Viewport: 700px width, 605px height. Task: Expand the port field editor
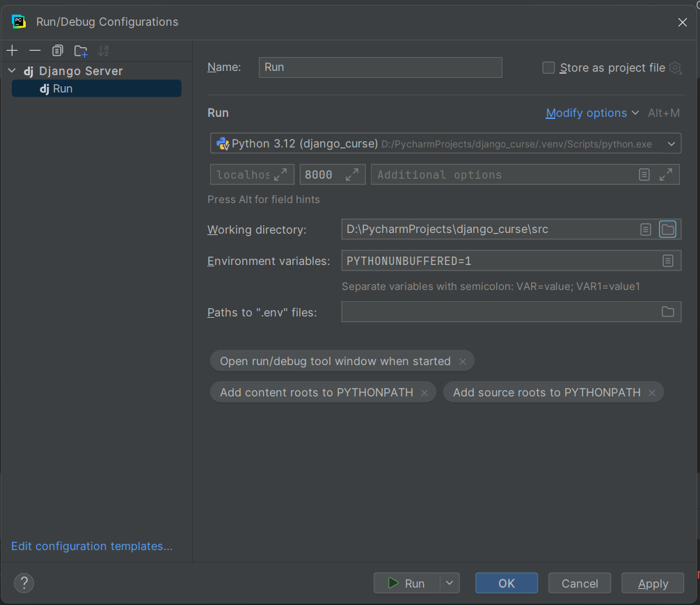click(x=352, y=175)
